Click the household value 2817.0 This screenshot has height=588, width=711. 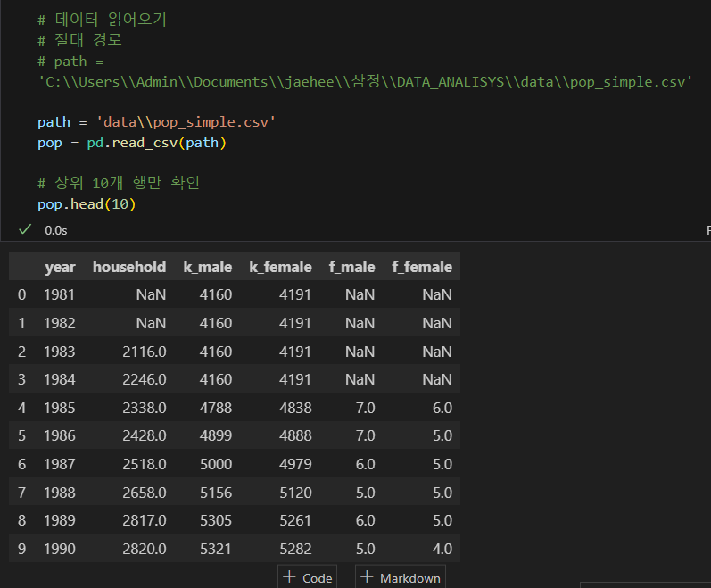click(x=145, y=520)
